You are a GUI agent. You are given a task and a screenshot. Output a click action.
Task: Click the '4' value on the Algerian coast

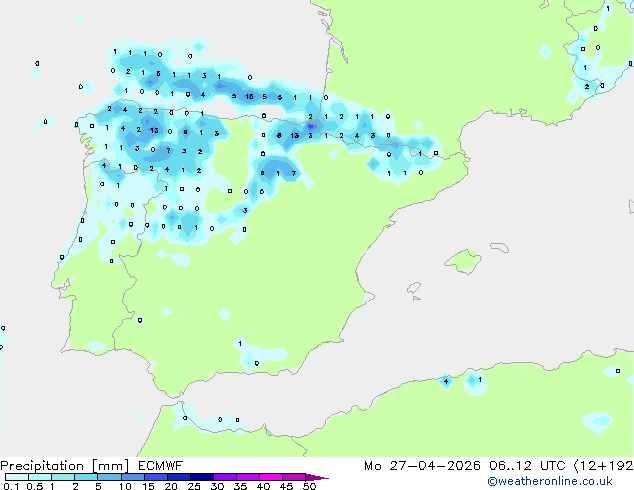446,381
